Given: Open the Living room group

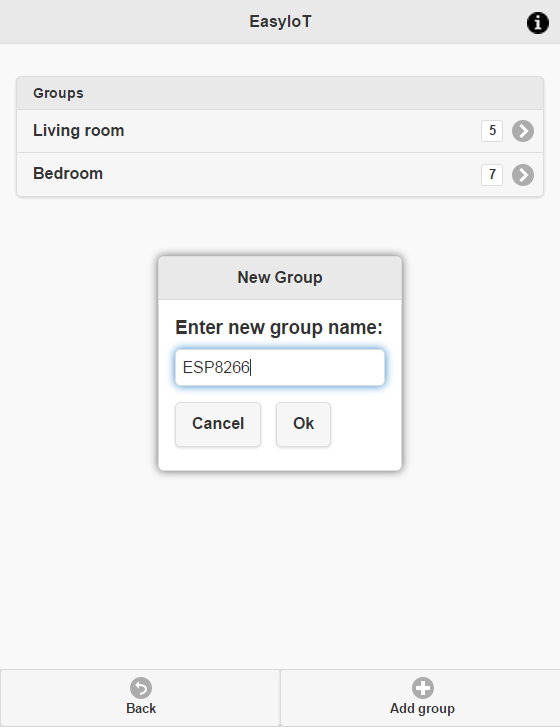Looking at the screenshot, I should (x=280, y=131).
